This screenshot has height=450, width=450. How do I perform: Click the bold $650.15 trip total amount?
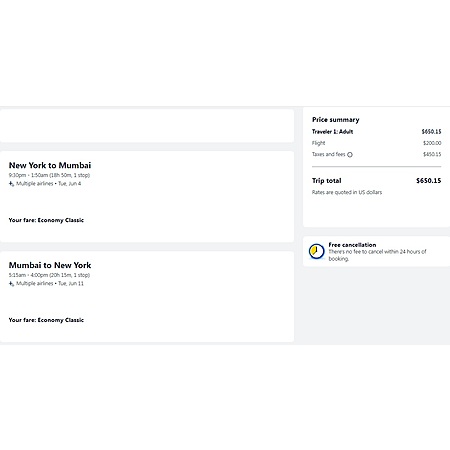pyautogui.click(x=428, y=181)
